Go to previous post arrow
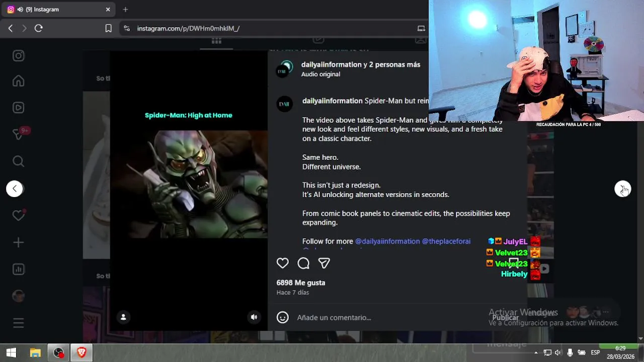 [15, 189]
